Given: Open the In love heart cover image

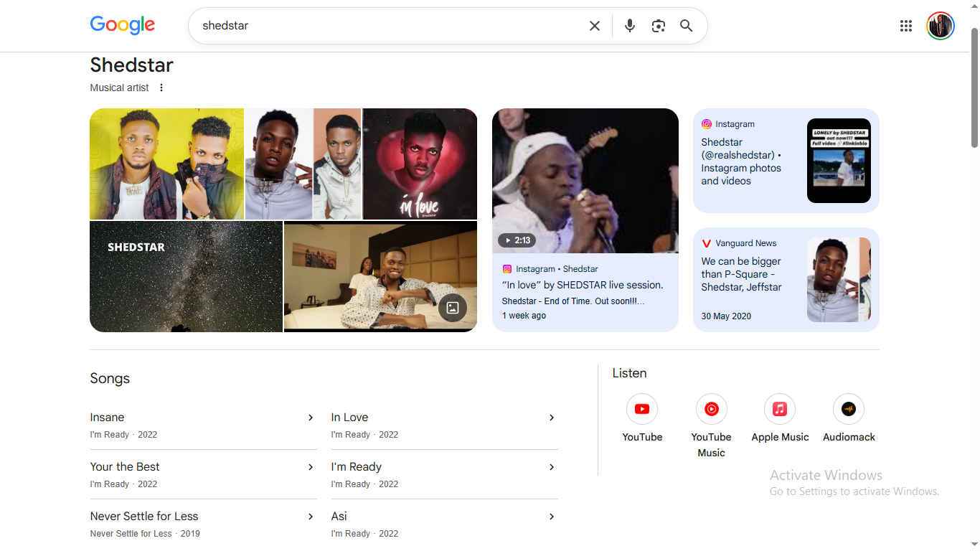Looking at the screenshot, I should [x=420, y=164].
